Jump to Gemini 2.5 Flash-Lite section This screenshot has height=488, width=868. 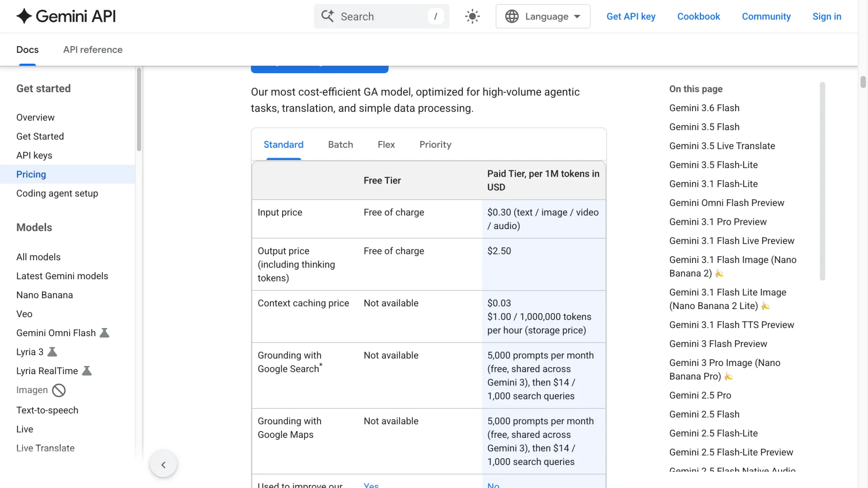(713, 433)
